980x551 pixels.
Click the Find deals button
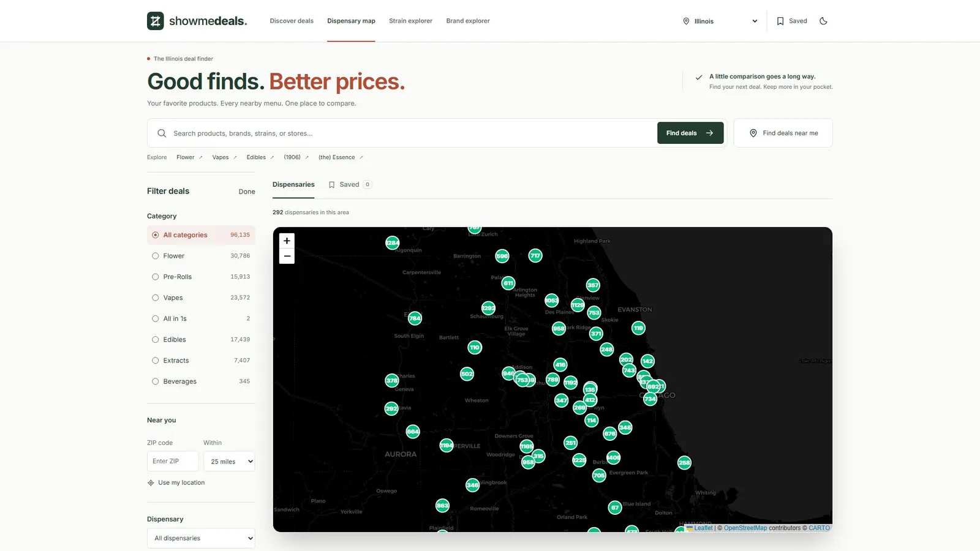[690, 133]
